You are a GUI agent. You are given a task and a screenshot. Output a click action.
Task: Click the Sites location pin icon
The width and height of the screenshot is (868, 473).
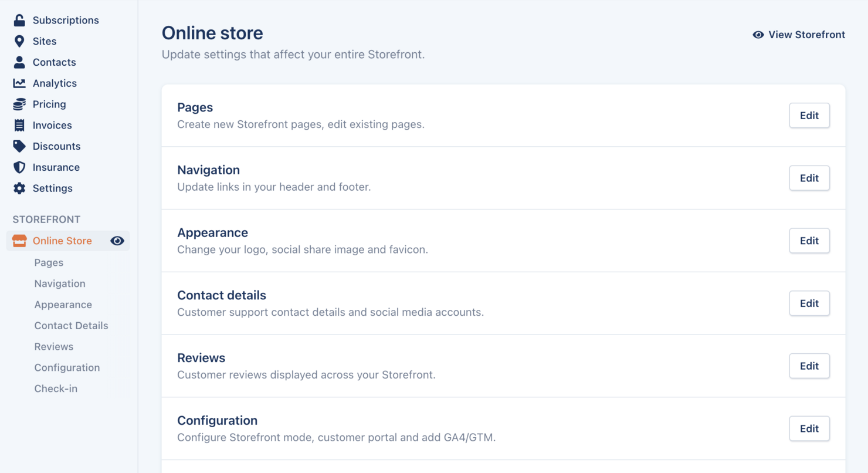19,41
